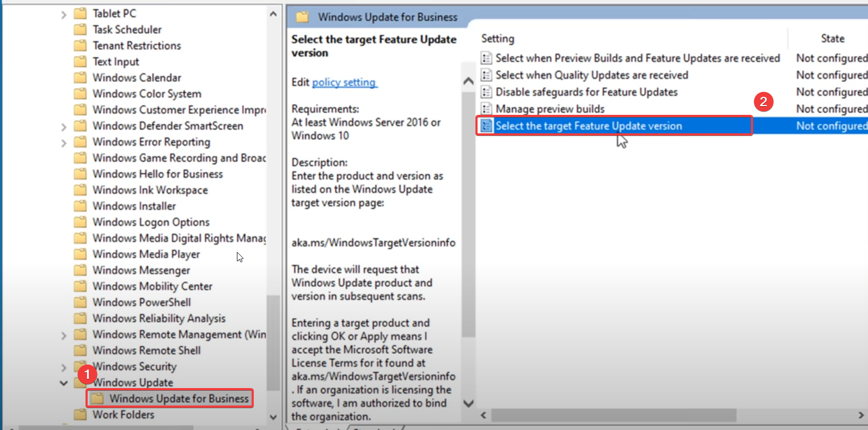Click the Windows Reliability Analysis folder icon
This screenshot has height=430, width=868.
80,318
